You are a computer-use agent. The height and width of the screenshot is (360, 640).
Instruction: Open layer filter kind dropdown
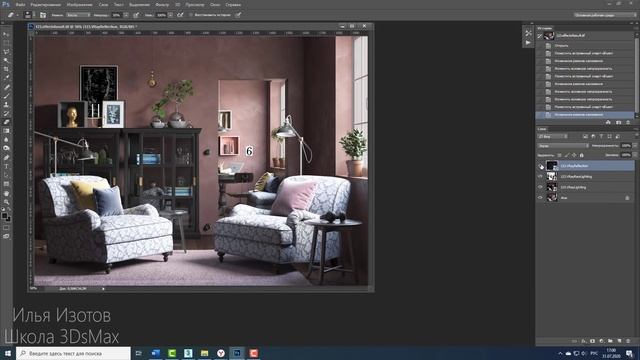click(552, 136)
